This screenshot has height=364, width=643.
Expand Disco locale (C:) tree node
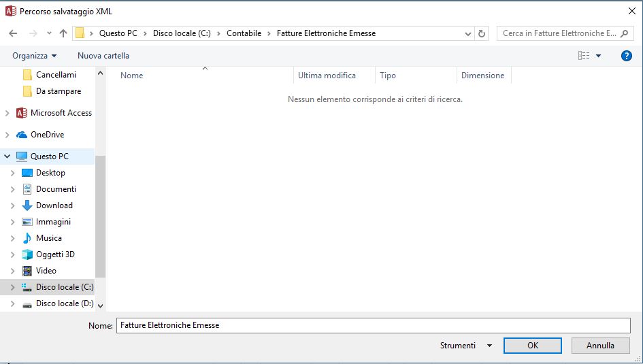12,287
